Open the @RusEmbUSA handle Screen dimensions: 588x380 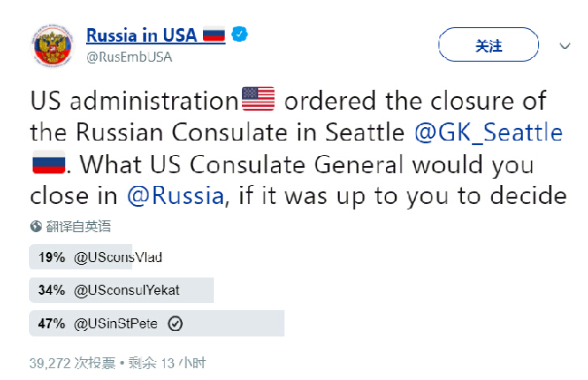click(x=129, y=56)
